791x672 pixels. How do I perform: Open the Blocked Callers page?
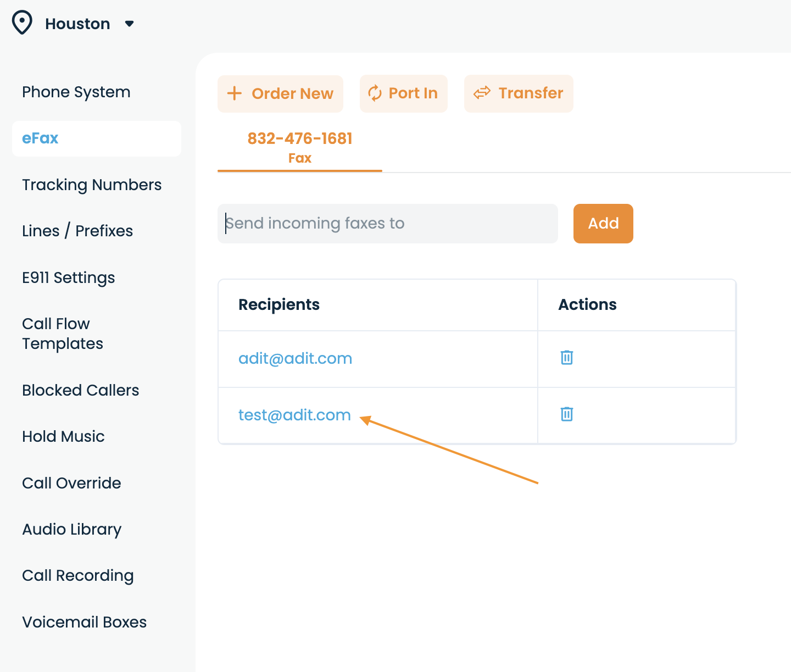pyautogui.click(x=81, y=390)
